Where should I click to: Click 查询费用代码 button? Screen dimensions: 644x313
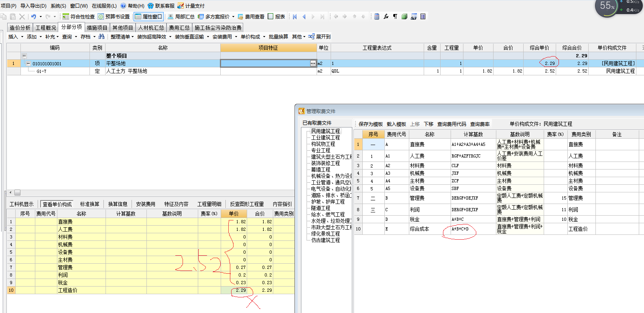pos(452,124)
